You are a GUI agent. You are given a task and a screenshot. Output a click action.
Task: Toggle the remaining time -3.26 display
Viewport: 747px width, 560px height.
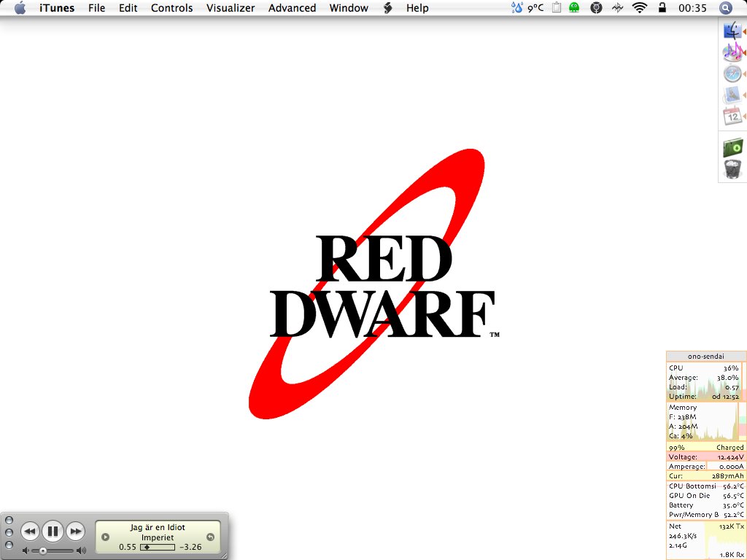(190, 547)
